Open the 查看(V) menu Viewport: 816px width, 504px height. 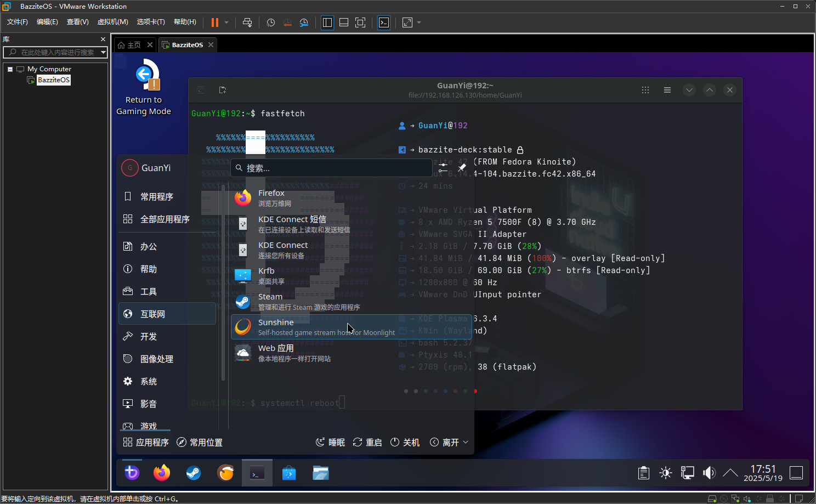point(78,22)
